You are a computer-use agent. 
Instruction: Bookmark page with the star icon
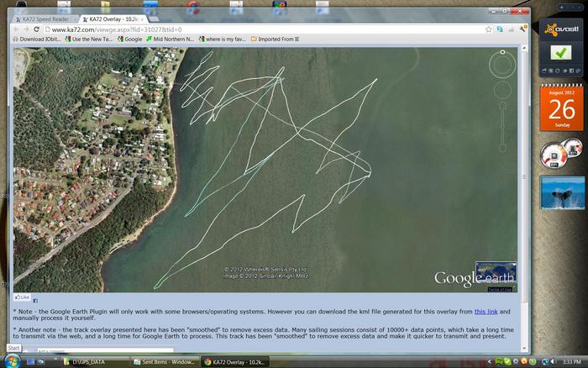489,29
